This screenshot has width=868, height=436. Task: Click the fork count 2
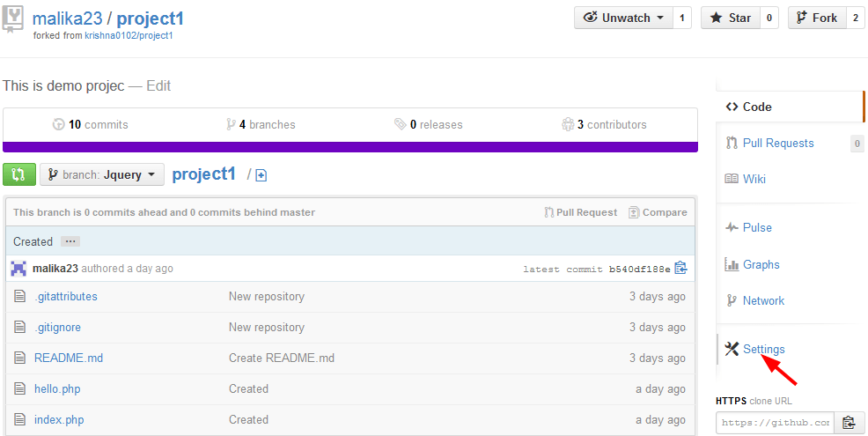click(x=856, y=18)
